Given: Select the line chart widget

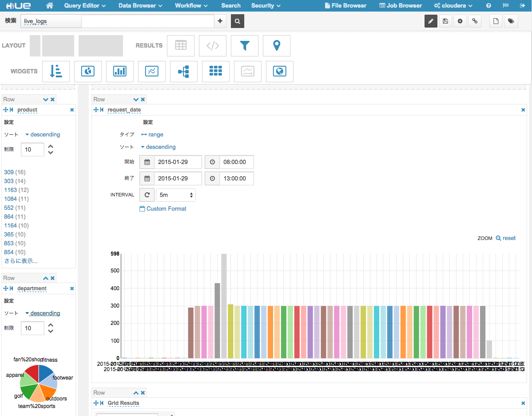Looking at the screenshot, I should [152, 71].
